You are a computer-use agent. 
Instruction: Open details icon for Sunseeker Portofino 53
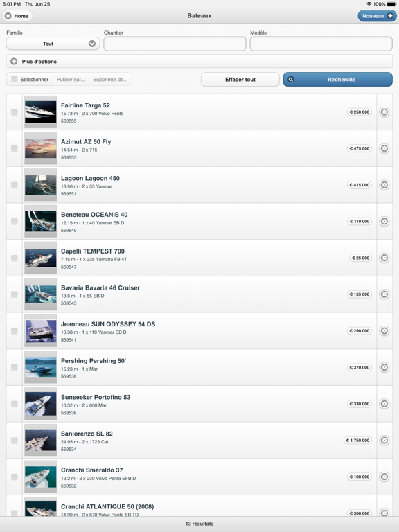click(x=384, y=404)
